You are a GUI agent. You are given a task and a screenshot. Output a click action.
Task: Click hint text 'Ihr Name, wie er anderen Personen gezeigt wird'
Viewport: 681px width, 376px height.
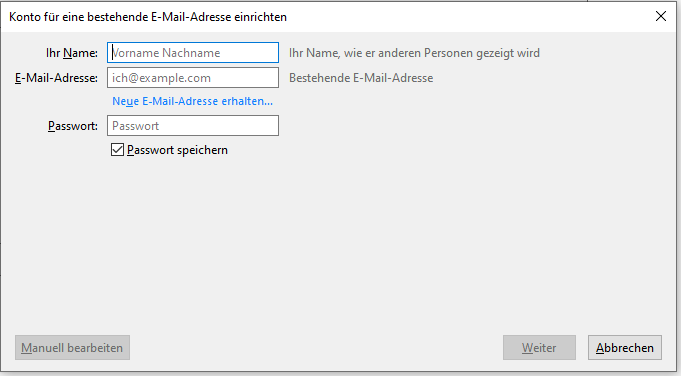[x=414, y=53]
